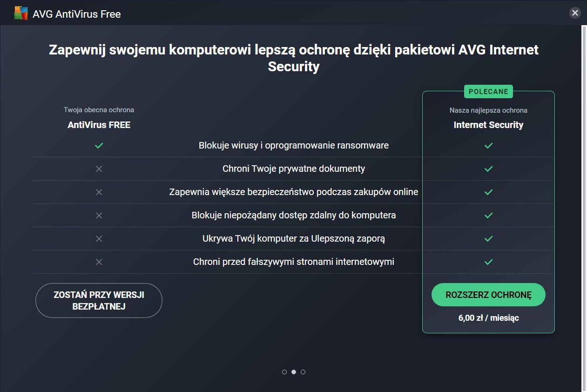
Task: Click Free X mark for Chroni Twoje prywatne dokumenty
Action: tap(99, 169)
